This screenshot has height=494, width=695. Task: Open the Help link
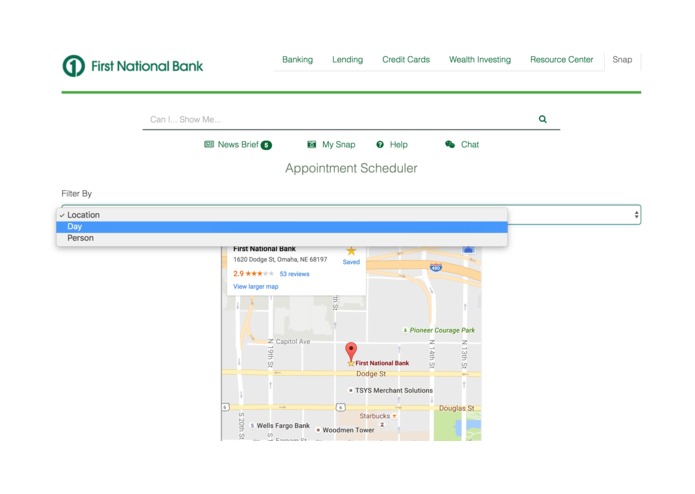[x=398, y=144]
